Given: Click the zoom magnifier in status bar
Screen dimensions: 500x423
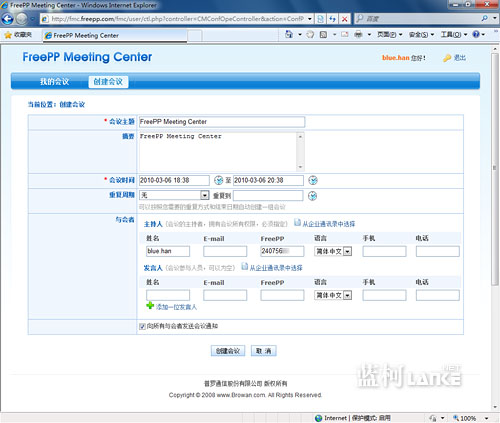Looking at the screenshot, I should pyautogui.click(x=456, y=418).
